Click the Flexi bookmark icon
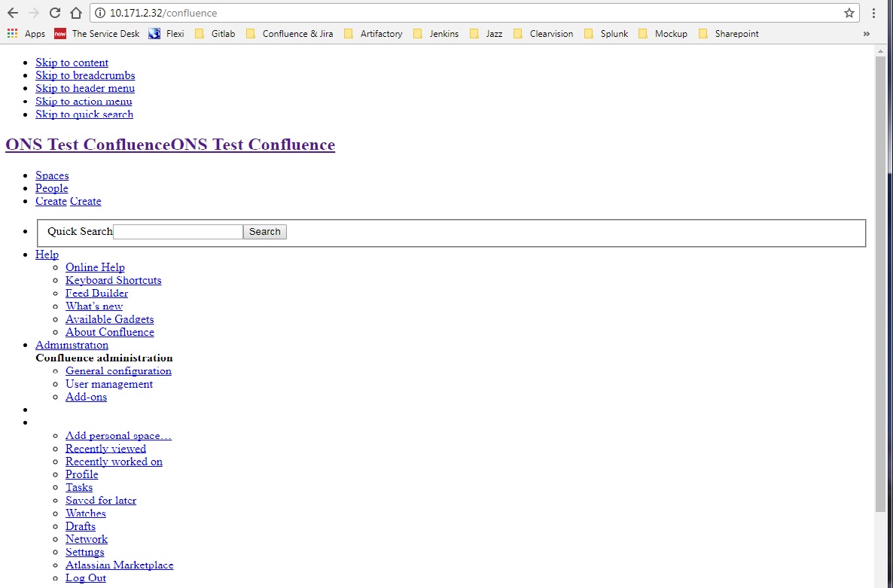The height and width of the screenshot is (588, 893). 154,33
